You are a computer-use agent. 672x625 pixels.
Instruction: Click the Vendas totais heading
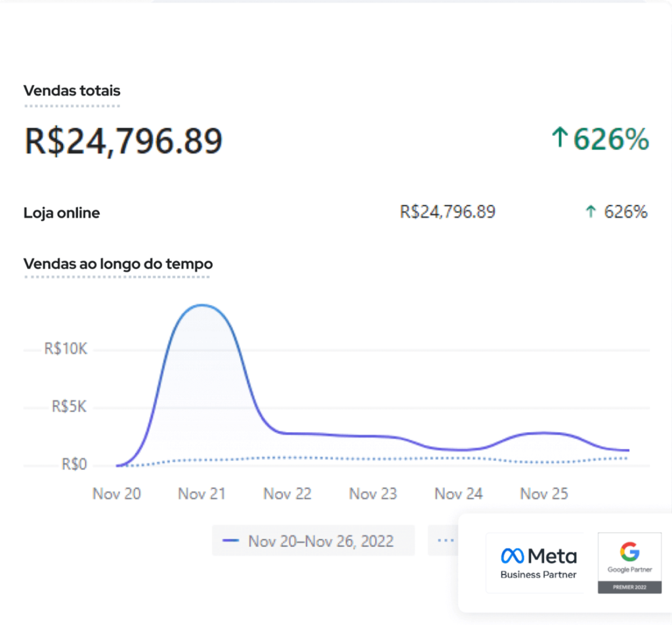[72, 91]
